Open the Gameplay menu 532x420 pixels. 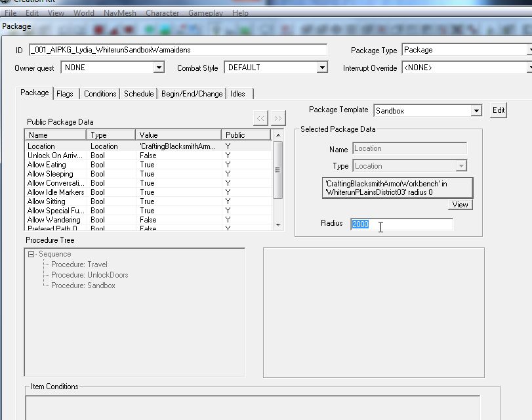click(x=205, y=13)
